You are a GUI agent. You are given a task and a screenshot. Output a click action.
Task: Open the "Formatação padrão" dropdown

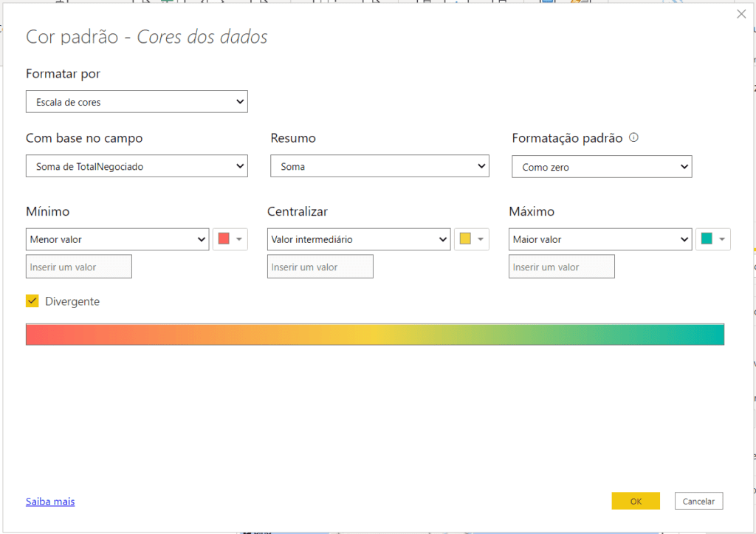point(602,166)
